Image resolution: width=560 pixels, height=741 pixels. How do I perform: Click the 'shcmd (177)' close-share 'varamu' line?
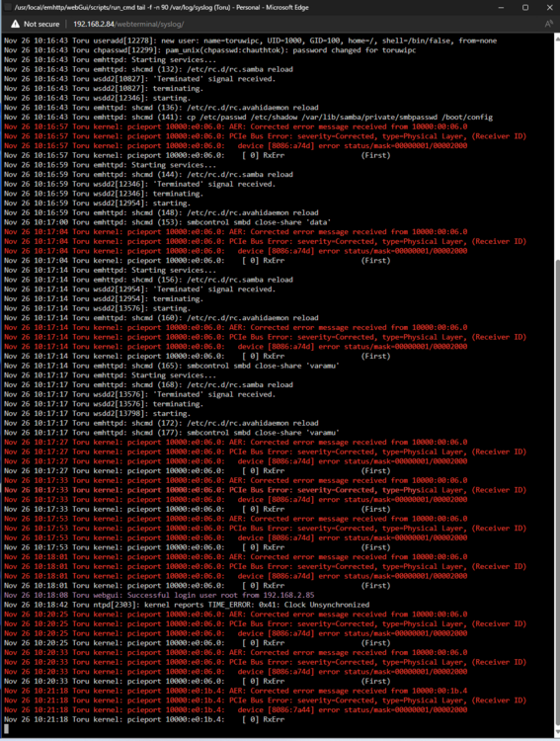click(x=172, y=433)
